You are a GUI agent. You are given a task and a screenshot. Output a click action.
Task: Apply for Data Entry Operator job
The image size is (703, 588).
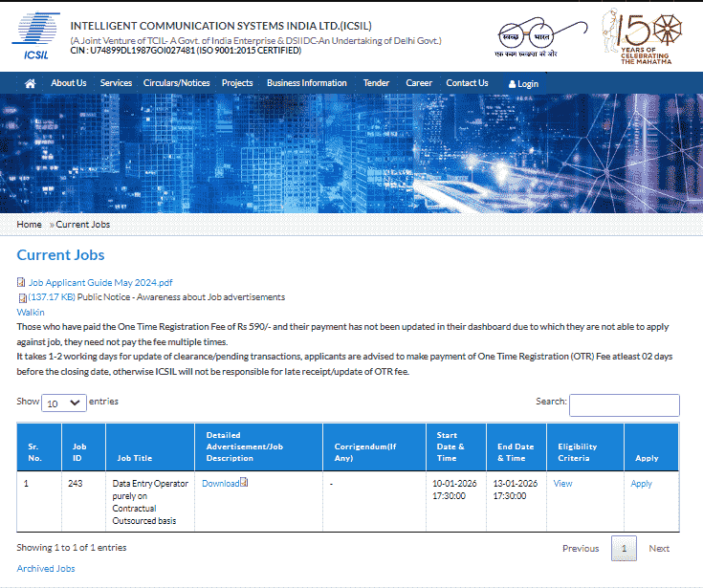(641, 484)
